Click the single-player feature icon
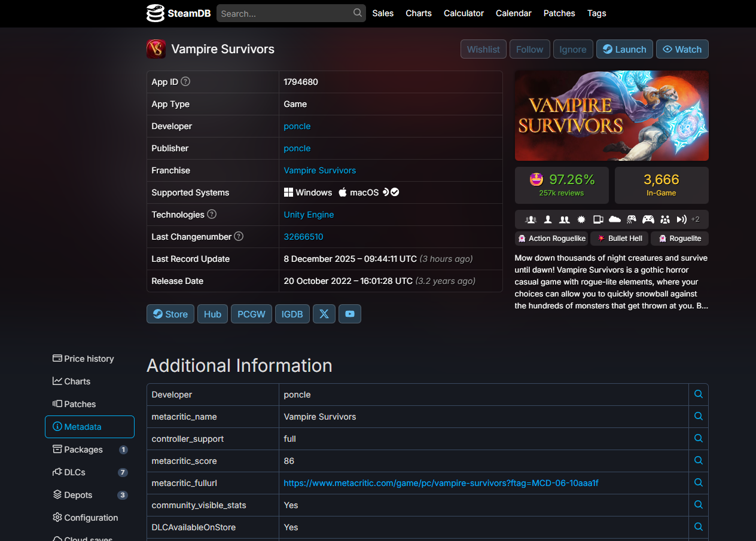 [547, 219]
